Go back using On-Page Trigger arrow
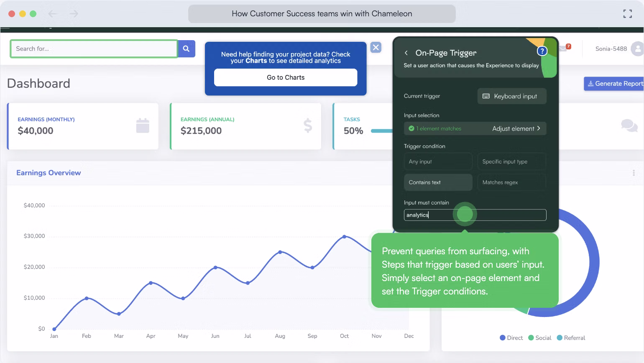 tap(406, 53)
